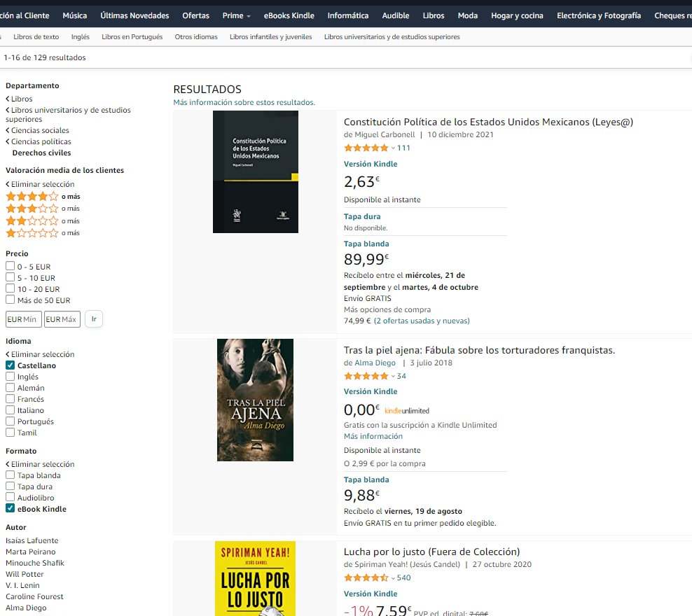Viewport: 692px width, 616px height.
Task: Check the Más de 50 EUR box
Action: (10, 300)
